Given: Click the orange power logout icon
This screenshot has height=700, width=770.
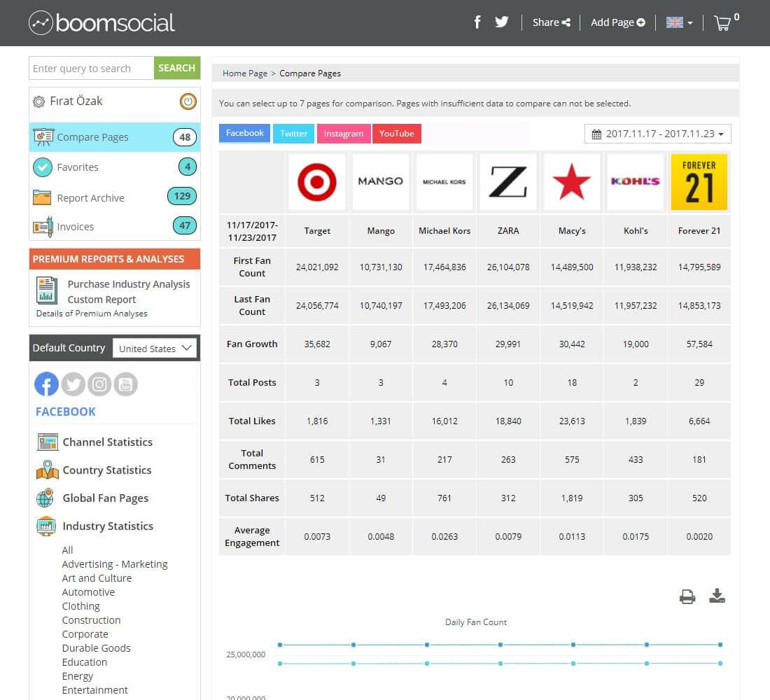Looking at the screenshot, I should click(x=188, y=101).
